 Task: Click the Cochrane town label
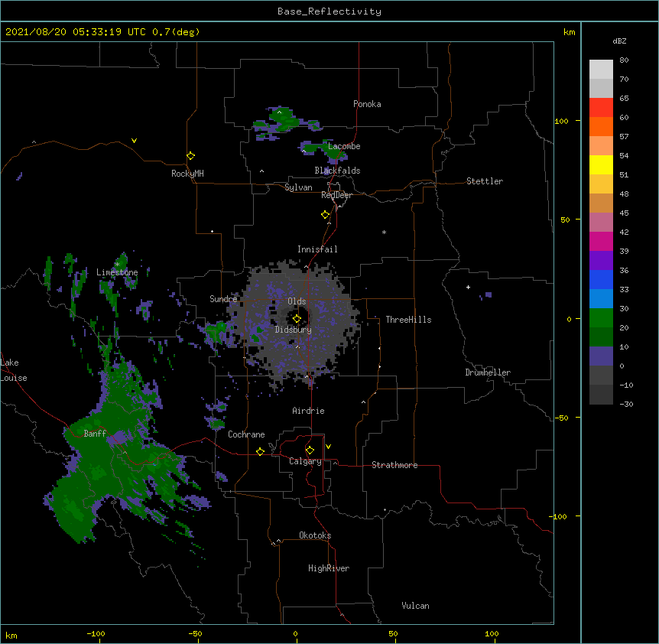click(x=246, y=434)
